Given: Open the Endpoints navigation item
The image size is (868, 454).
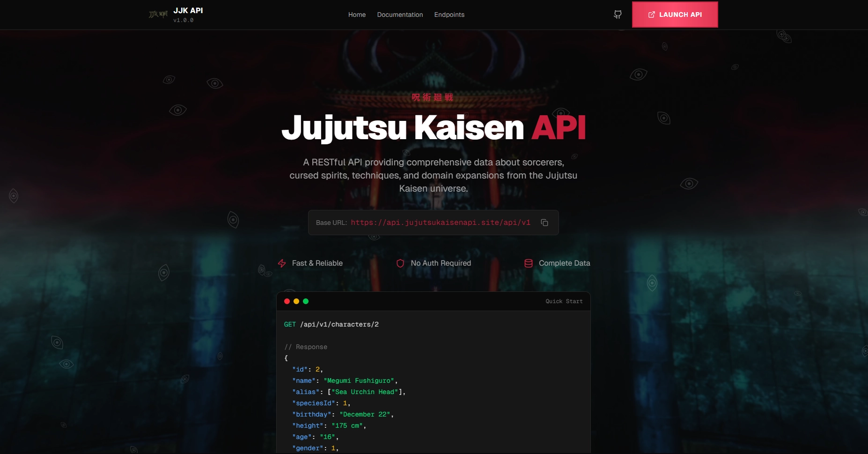Looking at the screenshot, I should point(449,15).
